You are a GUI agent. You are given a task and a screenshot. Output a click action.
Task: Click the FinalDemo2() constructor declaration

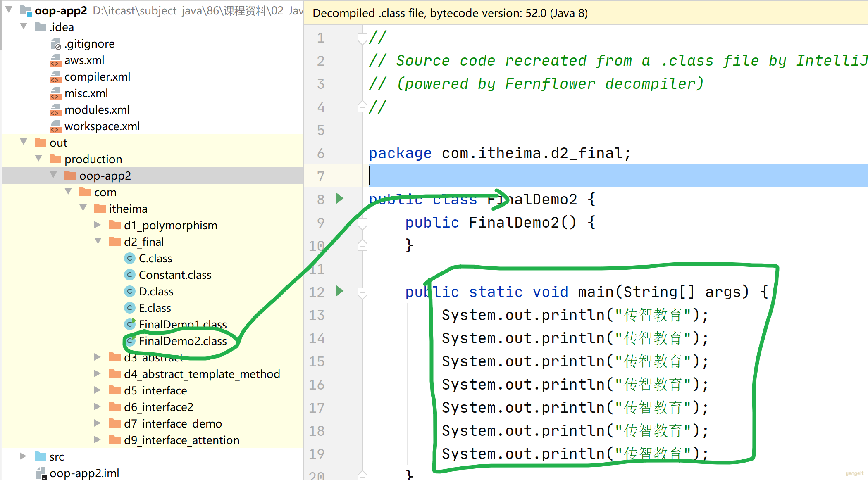500,223
